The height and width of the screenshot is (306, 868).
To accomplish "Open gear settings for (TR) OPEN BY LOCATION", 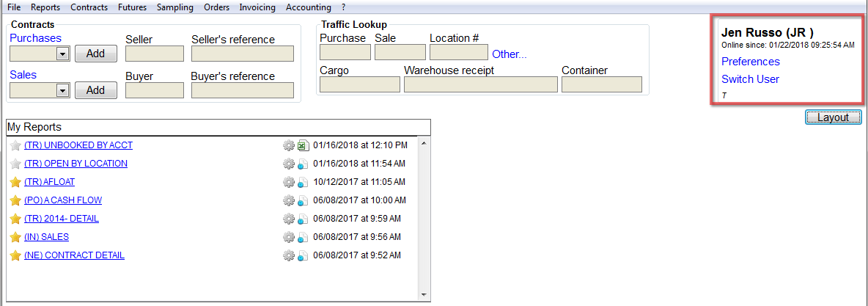I will 288,164.
